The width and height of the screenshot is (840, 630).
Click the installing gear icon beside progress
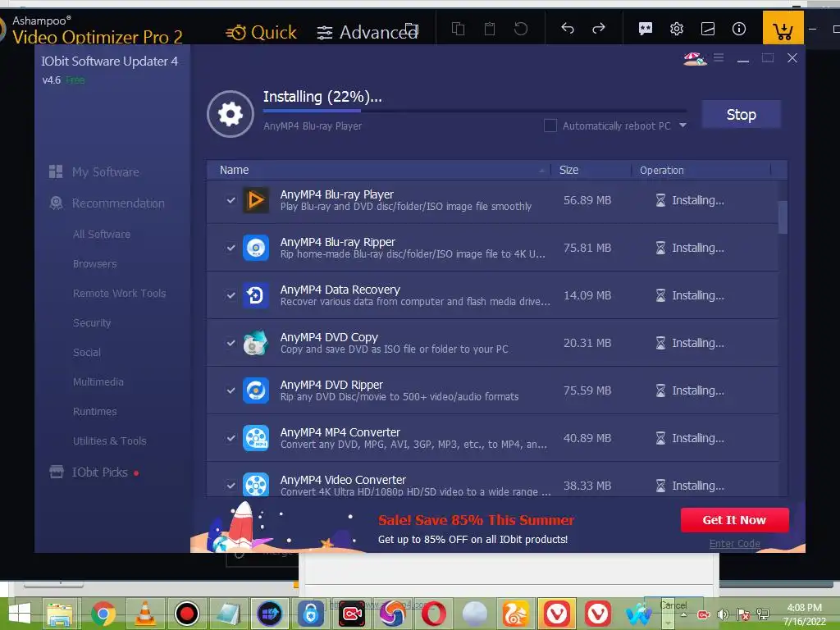click(x=231, y=113)
